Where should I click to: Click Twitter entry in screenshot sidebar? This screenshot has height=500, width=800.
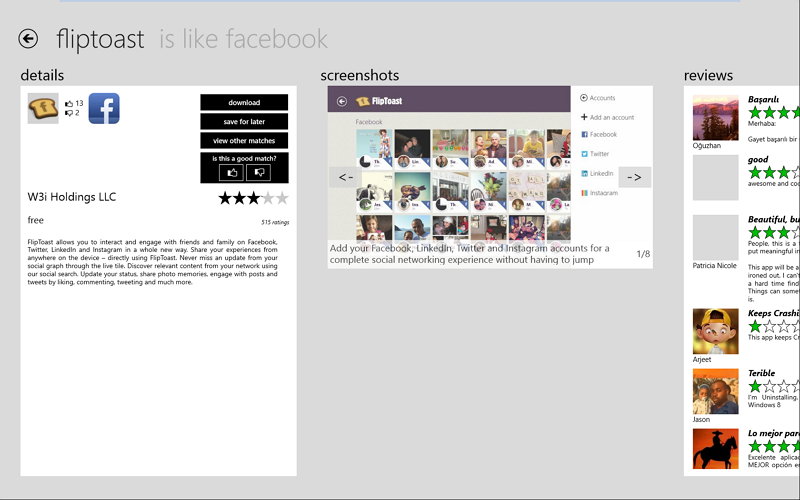pos(595,154)
